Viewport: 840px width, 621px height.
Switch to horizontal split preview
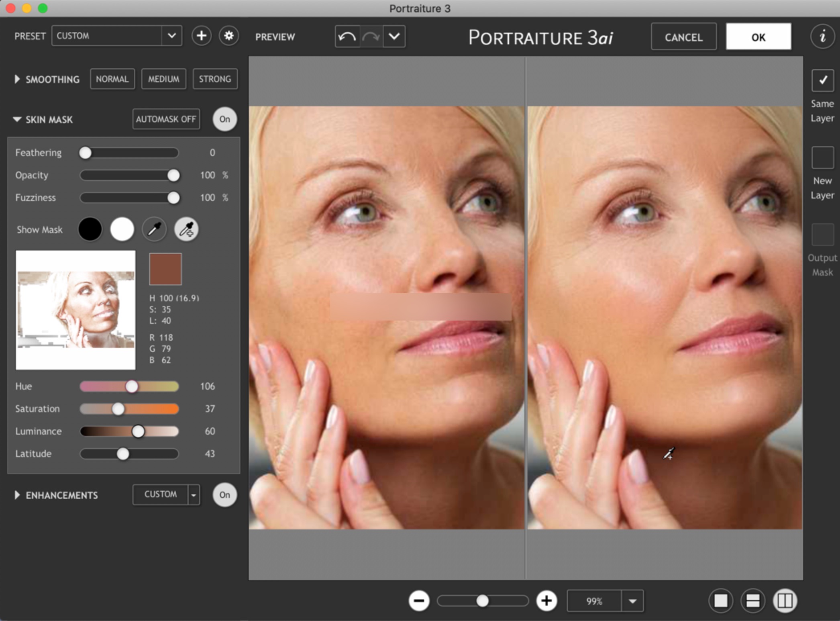tap(753, 601)
